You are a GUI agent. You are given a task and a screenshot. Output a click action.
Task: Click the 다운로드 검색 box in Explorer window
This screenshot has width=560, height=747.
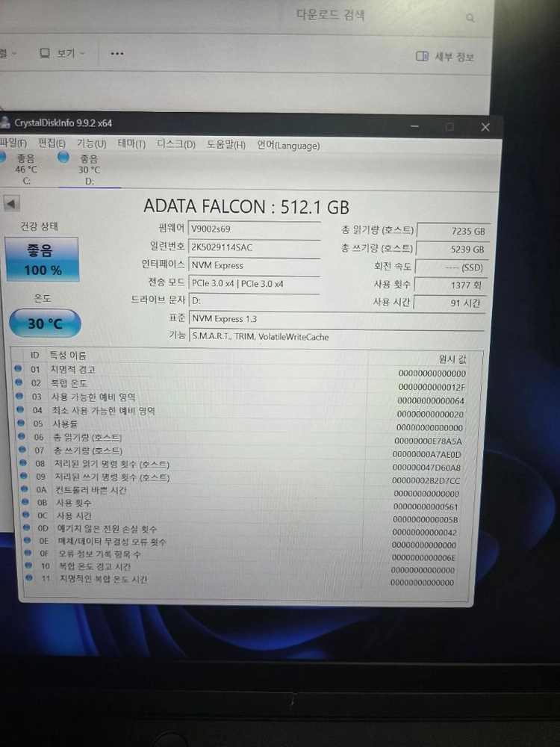[330, 15]
